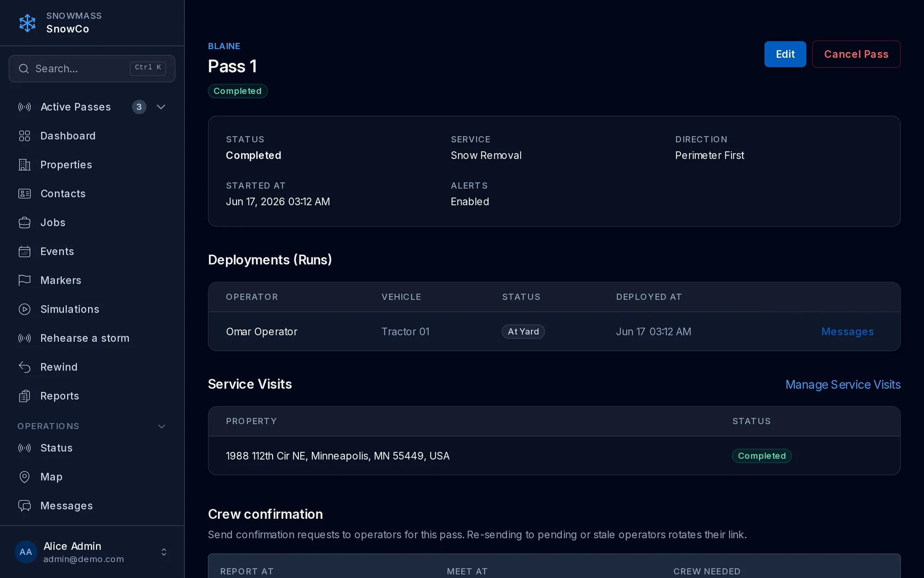Click the Simulations play-circle icon
The image size is (924, 578).
pyautogui.click(x=24, y=309)
